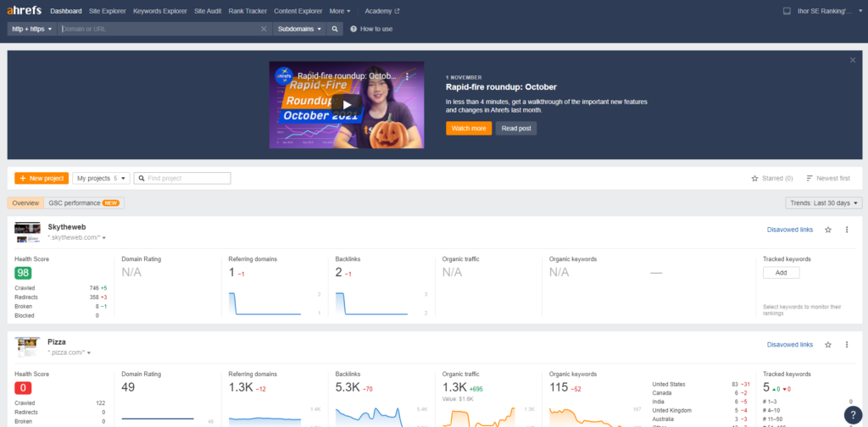The image size is (868, 427).
Task: Click the Skytheweb Referring domains chart
Action: pyautogui.click(x=265, y=303)
